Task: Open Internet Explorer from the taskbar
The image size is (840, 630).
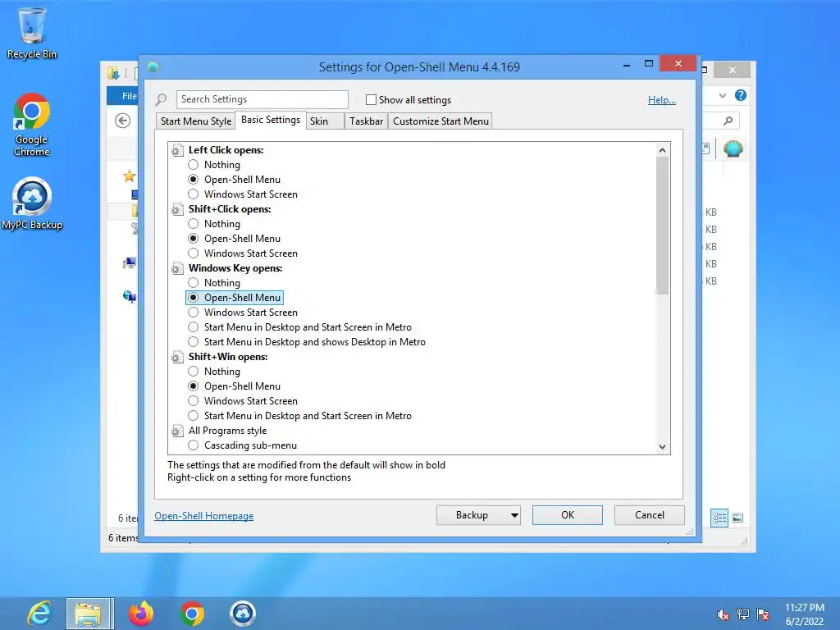Action: [39, 614]
